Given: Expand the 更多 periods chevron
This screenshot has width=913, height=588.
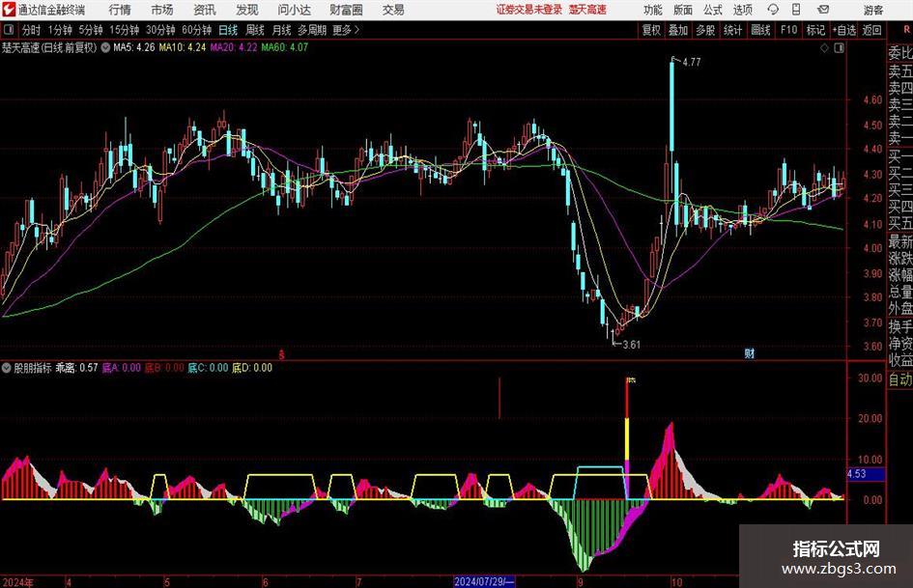Looking at the screenshot, I should click(357, 30).
